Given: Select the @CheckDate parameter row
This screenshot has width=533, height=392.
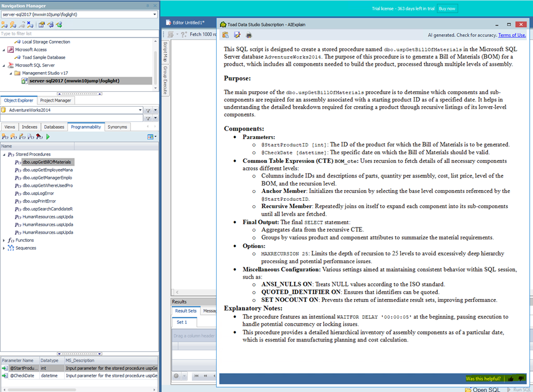Looking at the screenshot, I should (x=79, y=376).
